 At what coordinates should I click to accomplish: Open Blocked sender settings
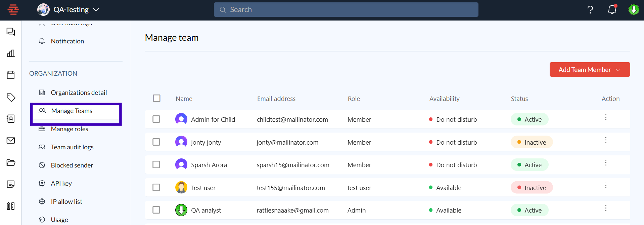tap(72, 165)
